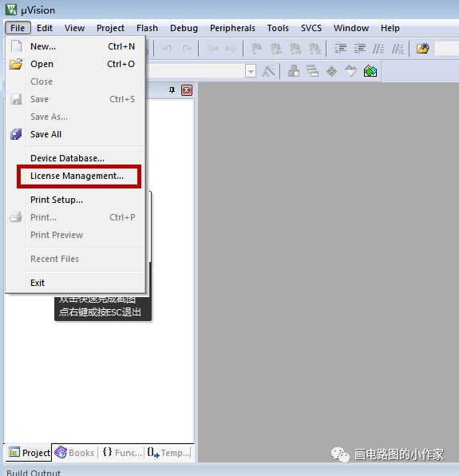Open the Flash menu
The width and height of the screenshot is (459, 476).
point(147,28)
